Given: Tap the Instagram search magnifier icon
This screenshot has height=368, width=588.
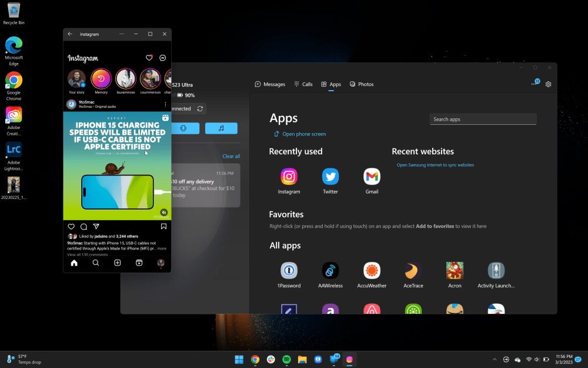Looking at the screenshot, I should [96, 263].
